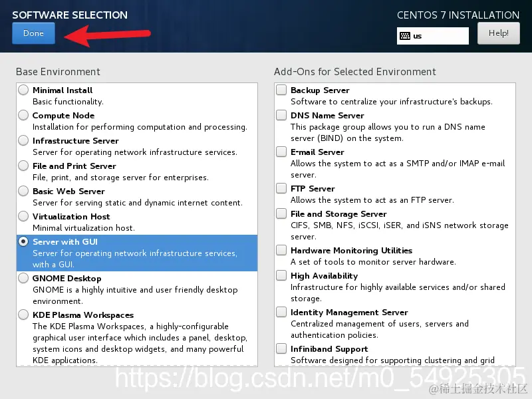Click 'Minimal virtualization host.' description
532x399 pixels.
[84, 228]
